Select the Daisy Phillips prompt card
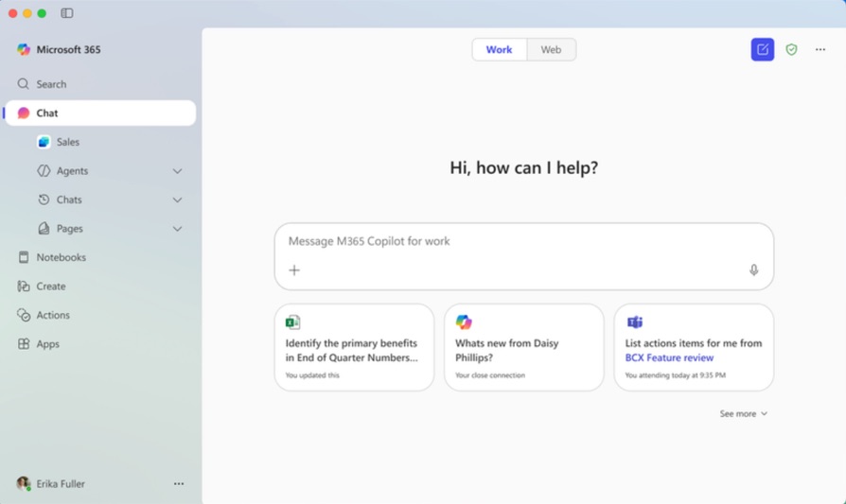The width and height of the screenshot is (846, 504). click(524, 348)
